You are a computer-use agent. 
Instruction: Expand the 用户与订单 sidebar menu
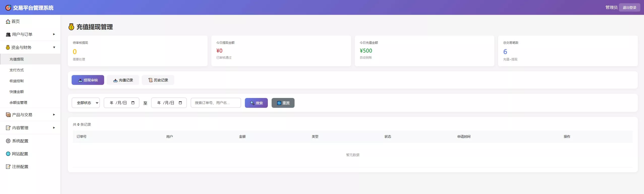30,34
